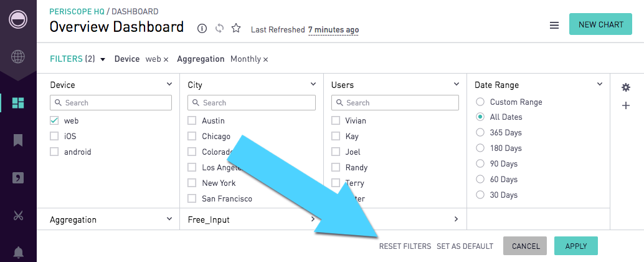This screenshot has height=262, width=644.
Task: Expand the Free_Input filter arrow
Action: click(x=313, y=219)
